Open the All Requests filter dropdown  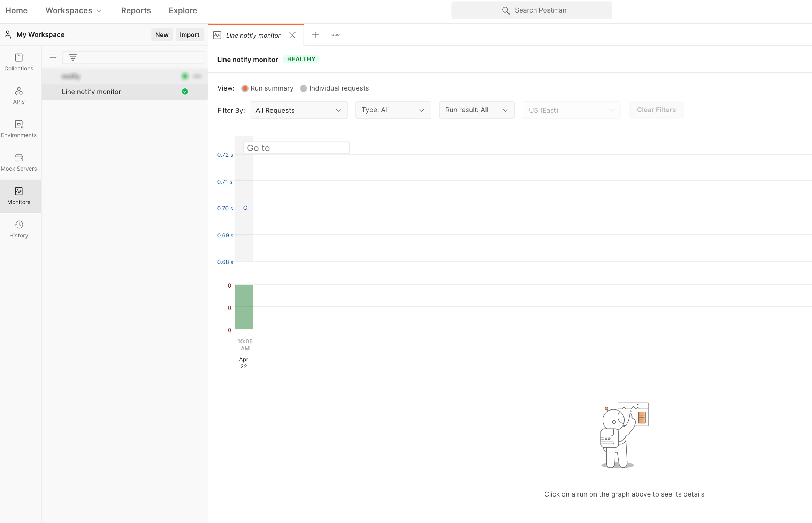pos(299,110)
